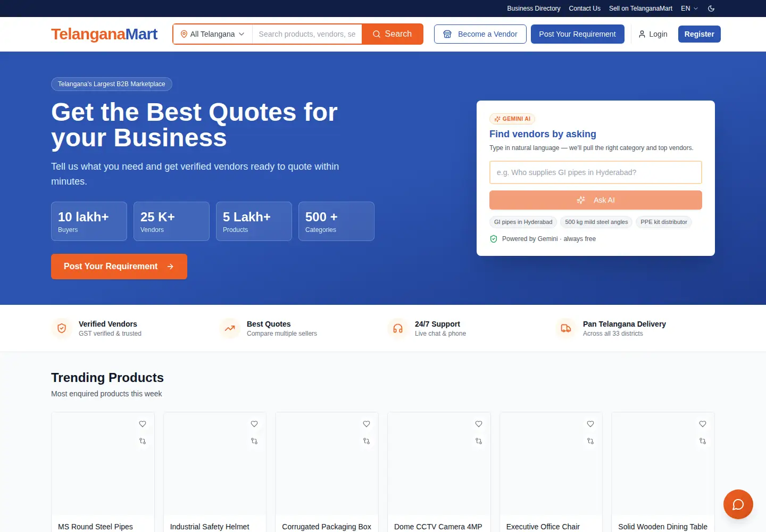Expand the All Telangana location selector
Screen dimensions: 766x532
(213, 34)
